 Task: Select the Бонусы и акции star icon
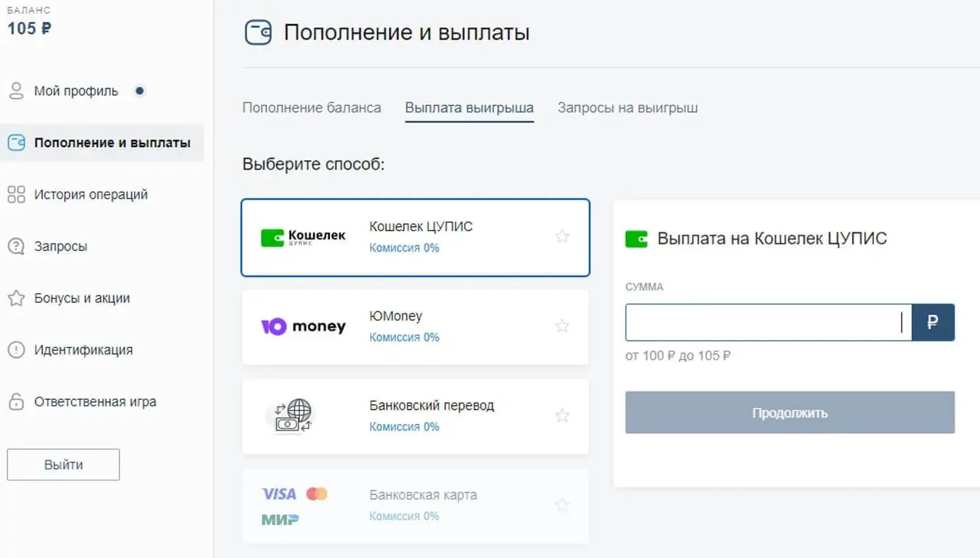15,297
